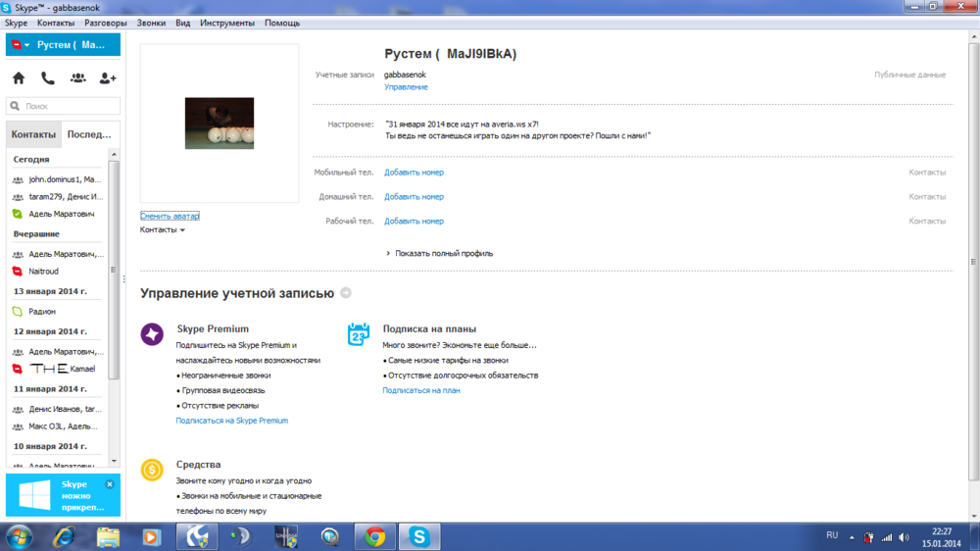Click the mood message text

518,129
